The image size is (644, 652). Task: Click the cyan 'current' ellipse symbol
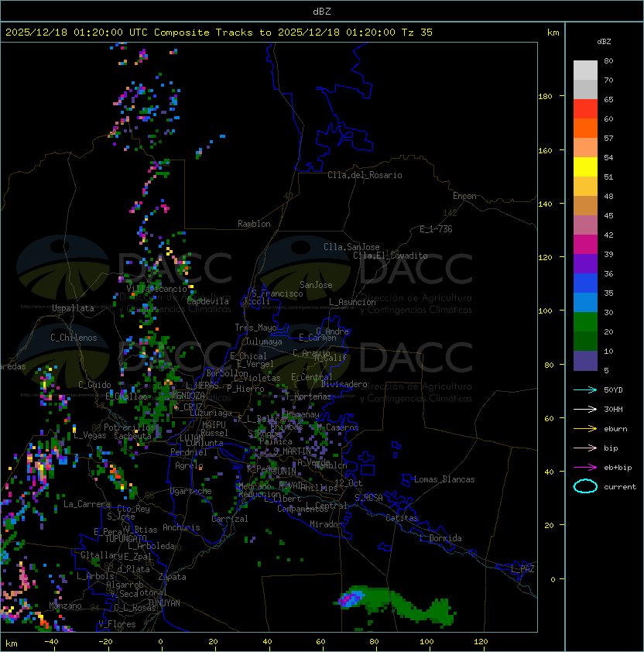(585, 486)
